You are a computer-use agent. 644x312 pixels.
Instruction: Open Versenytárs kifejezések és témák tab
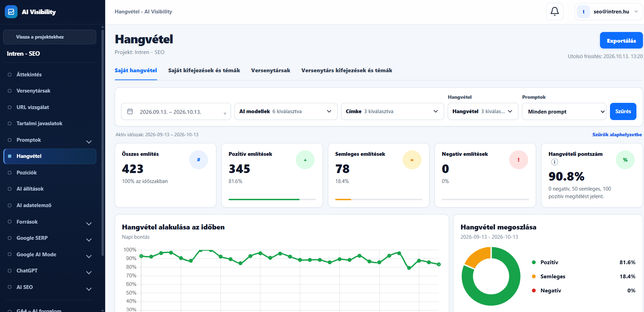(x=347, y=71)
